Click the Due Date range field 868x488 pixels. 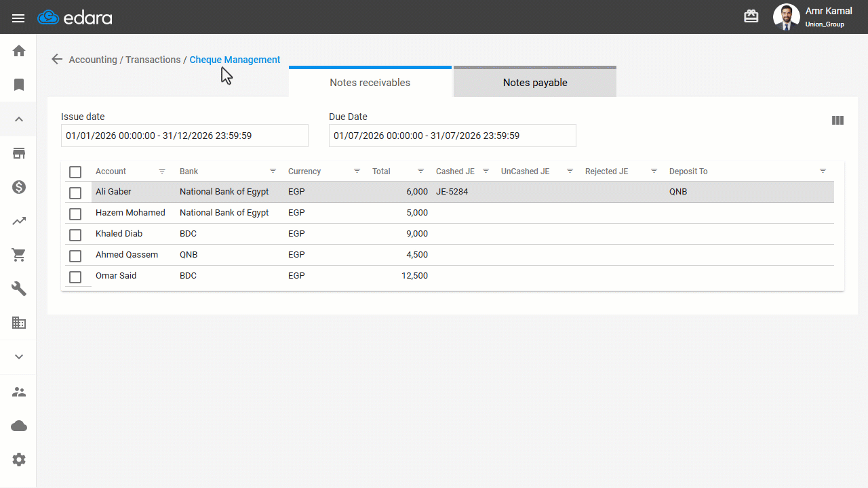click(452, 136)
